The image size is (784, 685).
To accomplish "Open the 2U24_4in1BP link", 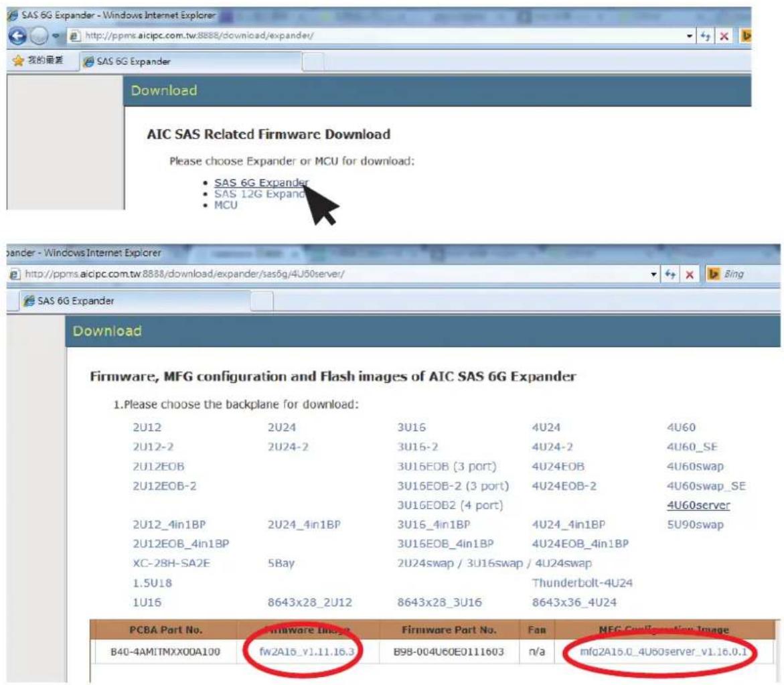I will (304, 525).
